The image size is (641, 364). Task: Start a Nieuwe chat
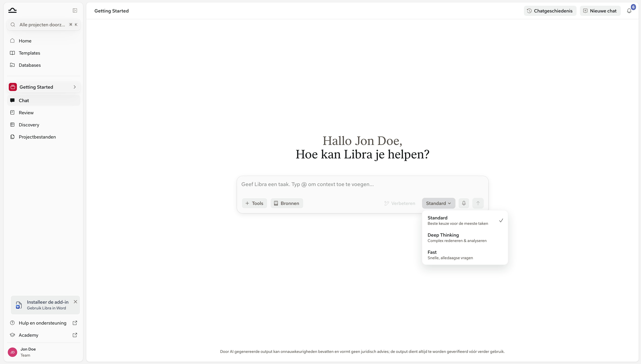click(x=600, y=11)
